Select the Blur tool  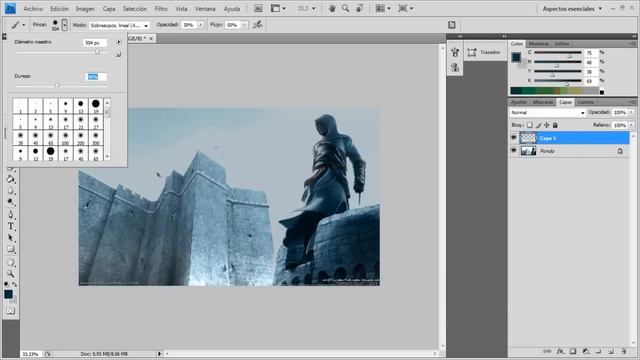11,191
